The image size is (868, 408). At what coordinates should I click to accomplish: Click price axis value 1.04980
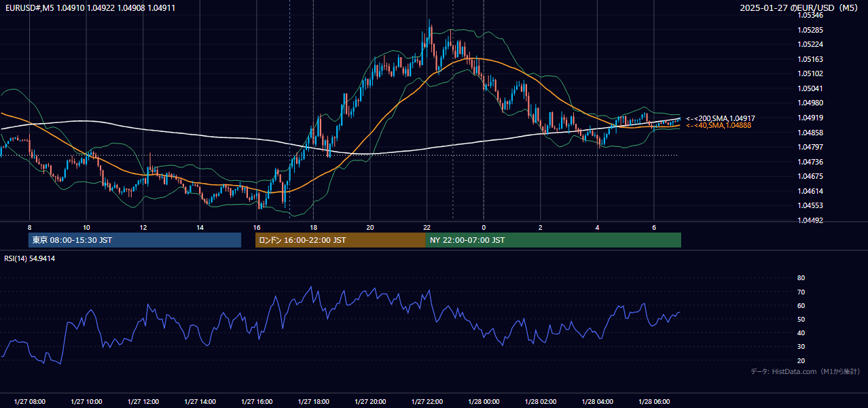(x=810, y=103)
